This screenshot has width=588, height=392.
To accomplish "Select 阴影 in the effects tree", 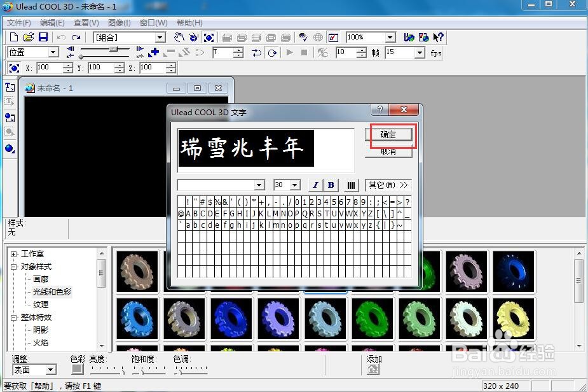I will (41, 330).
